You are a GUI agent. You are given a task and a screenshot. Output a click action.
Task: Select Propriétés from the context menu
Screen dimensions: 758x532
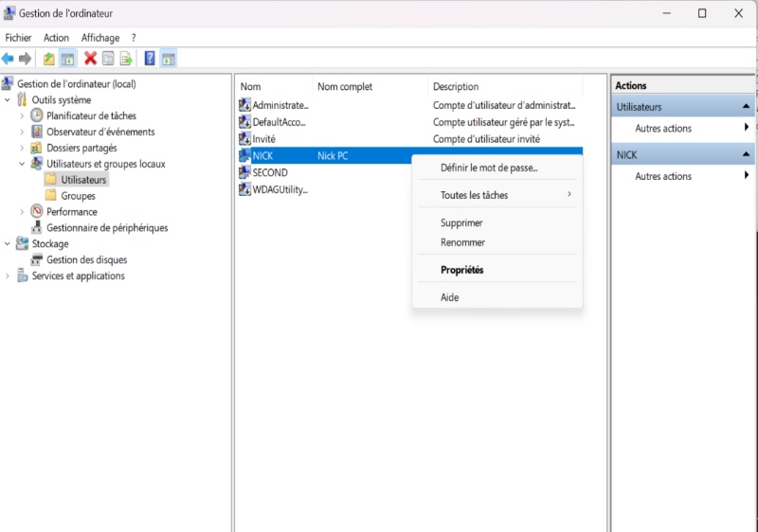(x=462, y=270)
